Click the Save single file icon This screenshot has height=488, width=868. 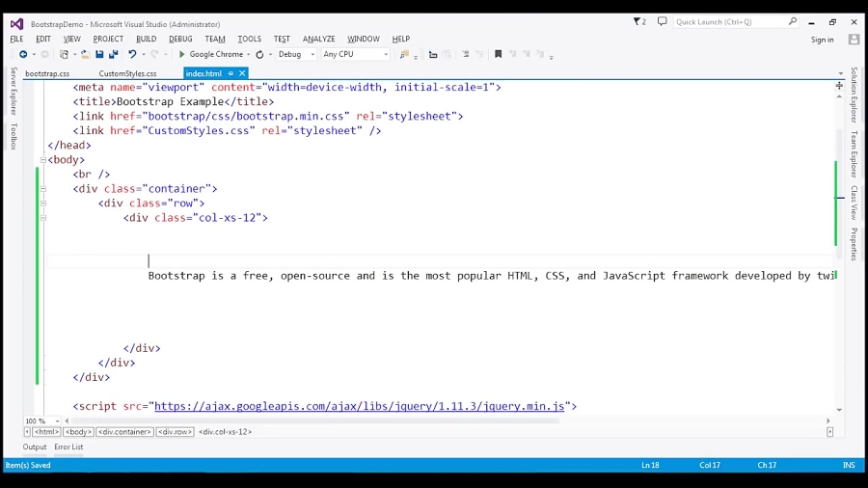pos(99,55)
